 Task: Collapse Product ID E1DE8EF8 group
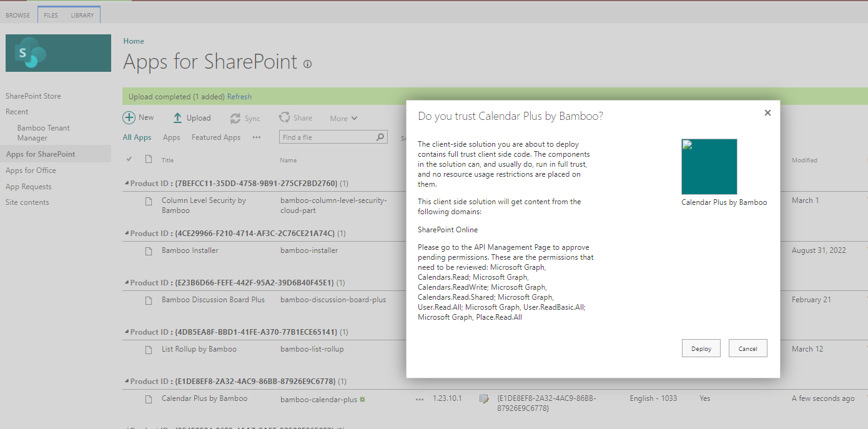127,382
